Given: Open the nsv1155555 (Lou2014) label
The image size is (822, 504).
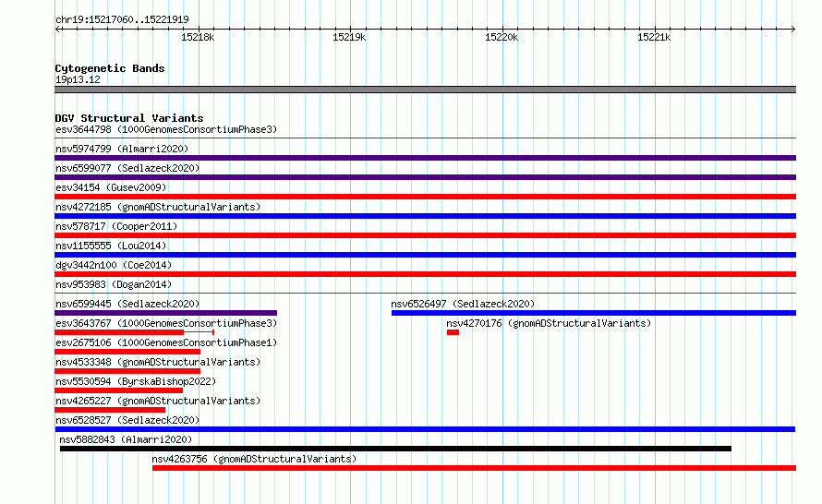Looking at the screenshot, I should tap(111, 246).
